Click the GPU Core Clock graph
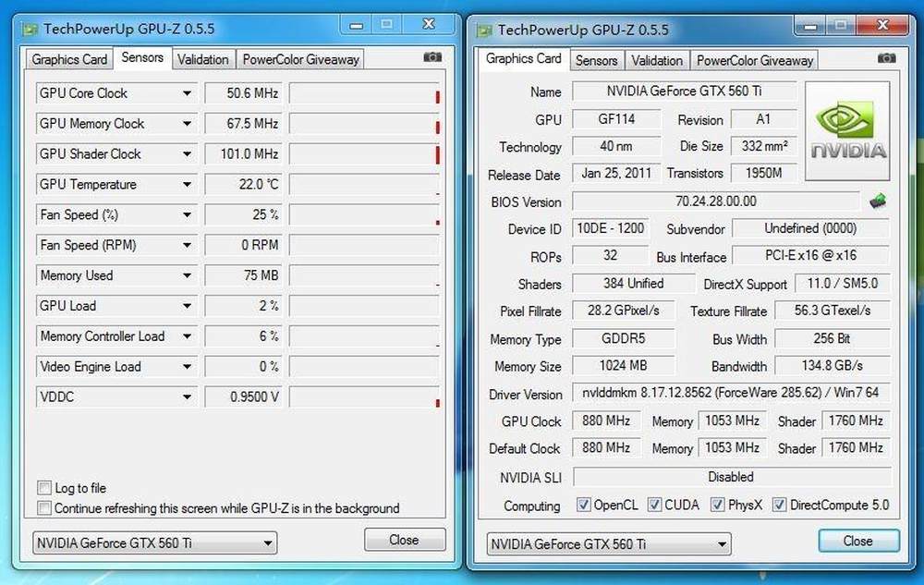Screen dimensions: 924x585 point(365,93)
